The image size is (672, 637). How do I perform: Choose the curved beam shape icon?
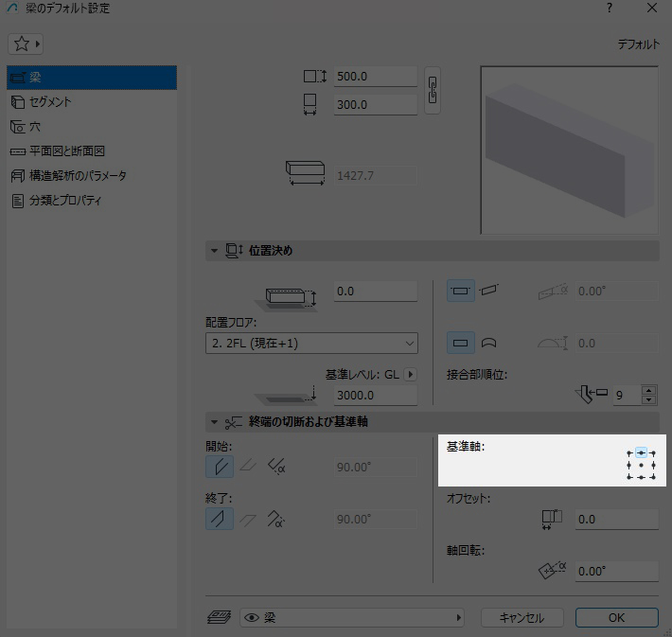487,343
